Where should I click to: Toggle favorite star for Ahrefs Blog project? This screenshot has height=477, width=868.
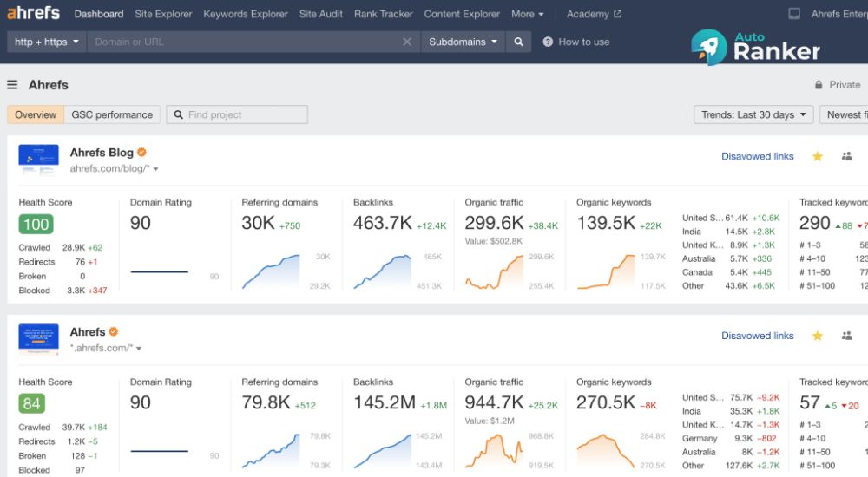(817, 157)
